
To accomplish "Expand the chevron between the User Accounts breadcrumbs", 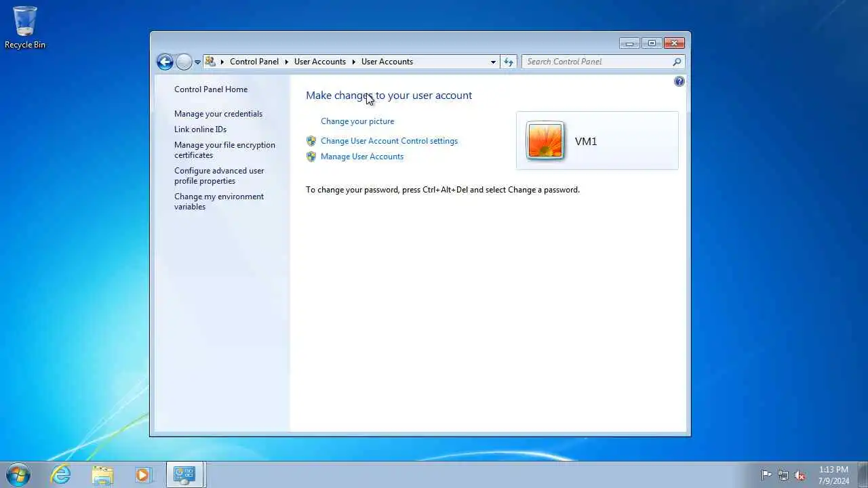I will (353, 62).
